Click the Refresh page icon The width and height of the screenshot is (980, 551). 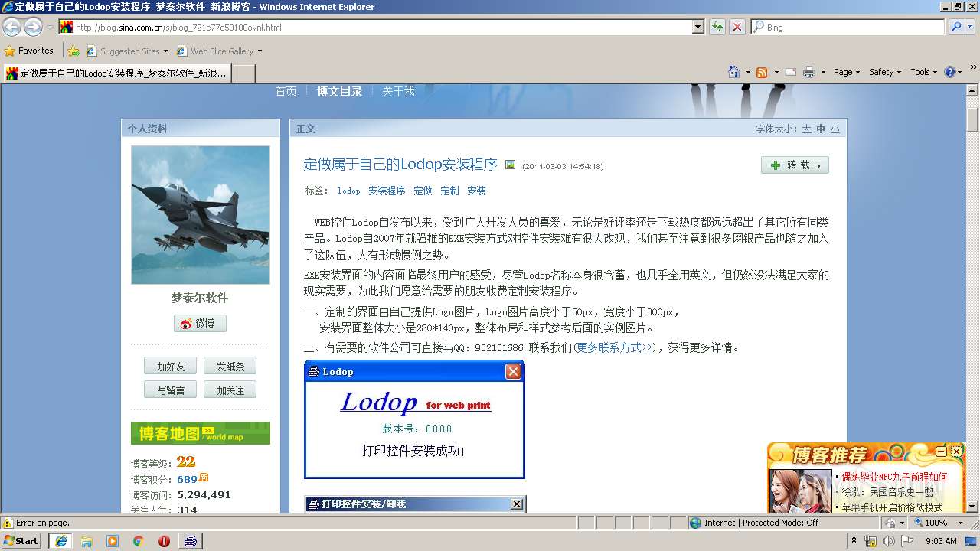point(717,27)
